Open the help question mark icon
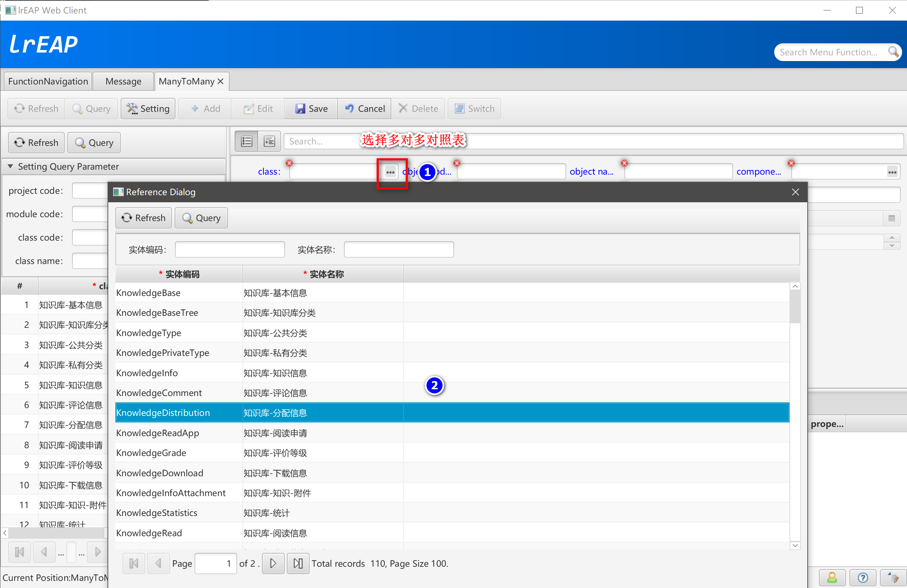 click(x=863, y=578)
